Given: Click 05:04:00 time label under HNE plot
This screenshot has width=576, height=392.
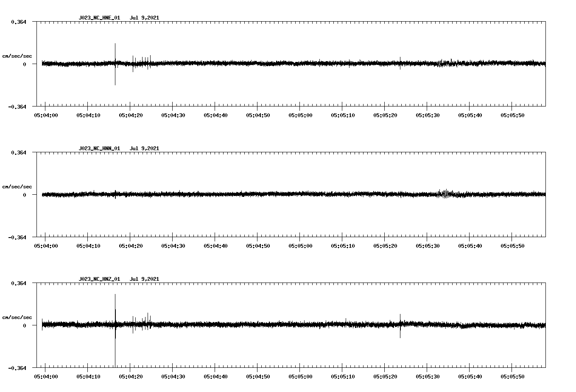Looking at the screenshot, I should point(45,115).
